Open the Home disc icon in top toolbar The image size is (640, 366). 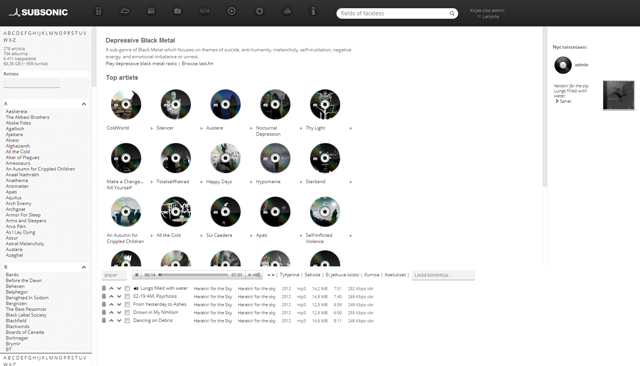tap(98, 11)
